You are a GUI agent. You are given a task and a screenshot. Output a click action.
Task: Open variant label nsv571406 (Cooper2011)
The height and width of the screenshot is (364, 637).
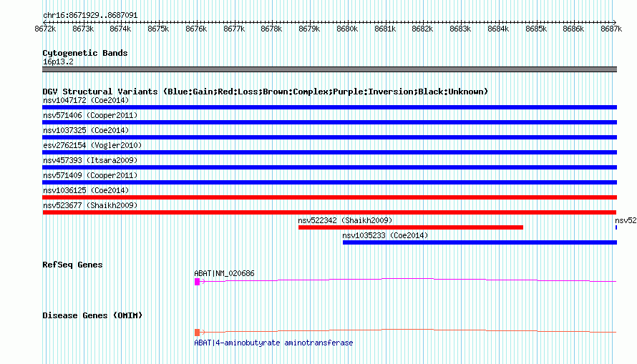point(90,115)
